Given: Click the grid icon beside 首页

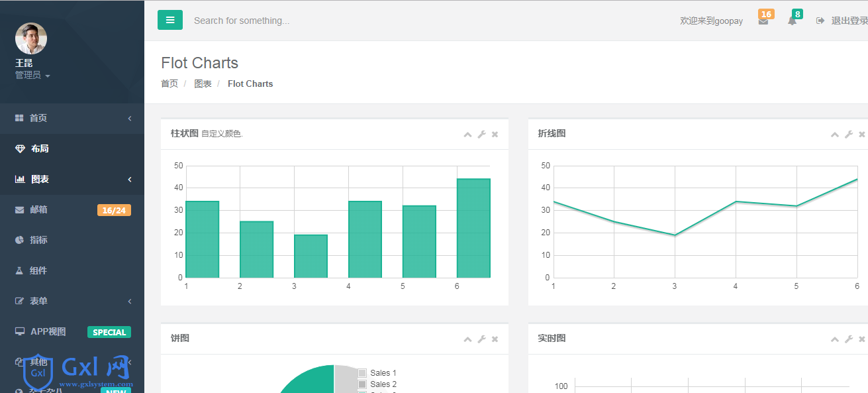Looking at the screenshot, I should coord(19,118).
